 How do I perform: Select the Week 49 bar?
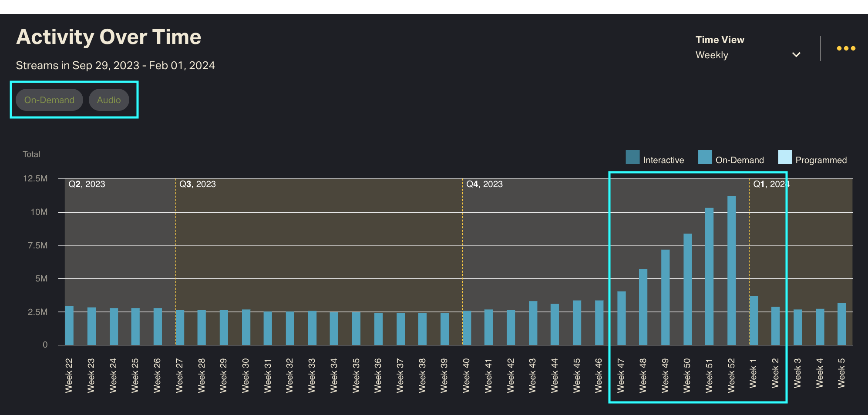click(x=665, y=298)
